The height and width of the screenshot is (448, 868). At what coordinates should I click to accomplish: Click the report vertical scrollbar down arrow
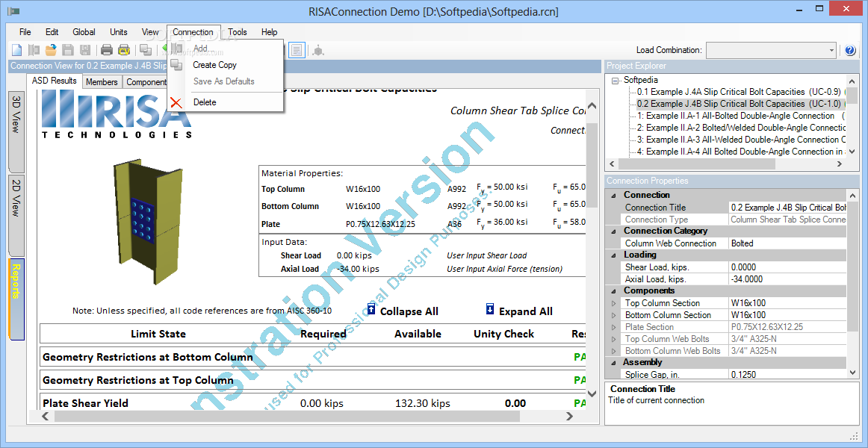point(592,393)
